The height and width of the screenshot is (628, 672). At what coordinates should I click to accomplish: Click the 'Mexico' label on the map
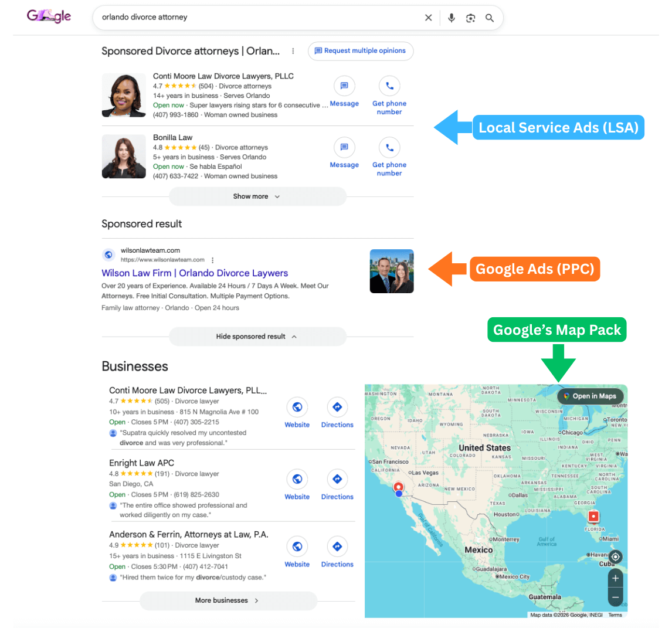click(478, 550)
